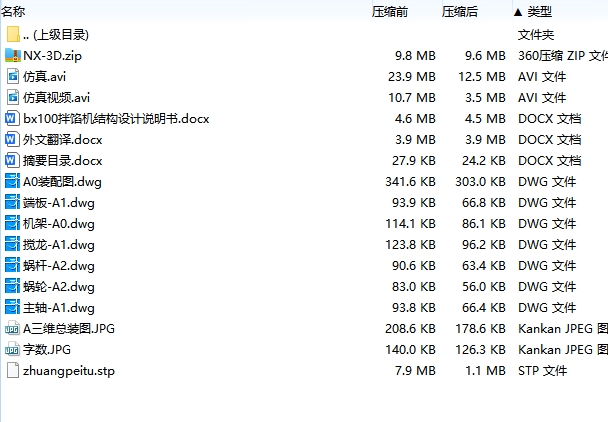Sort by the 类型 column header arrow
Screen dimensions: 608x422
point(518,12)
